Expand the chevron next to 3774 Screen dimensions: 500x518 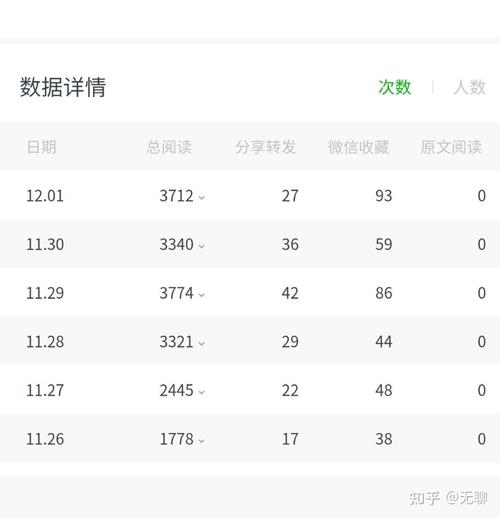pos(201,295)
